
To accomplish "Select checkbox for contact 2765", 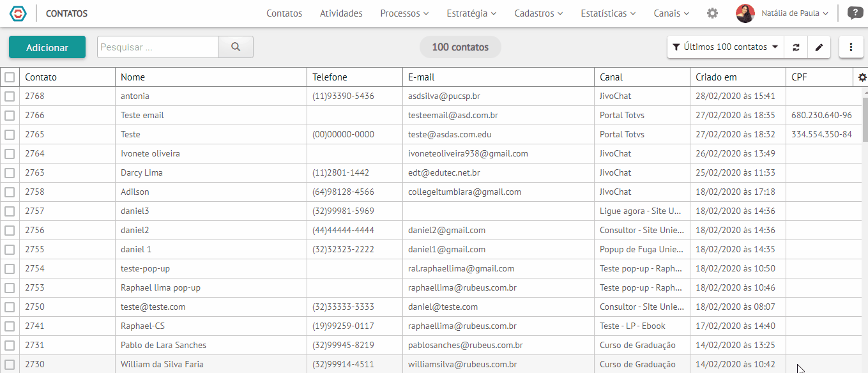I will (10, 135).
